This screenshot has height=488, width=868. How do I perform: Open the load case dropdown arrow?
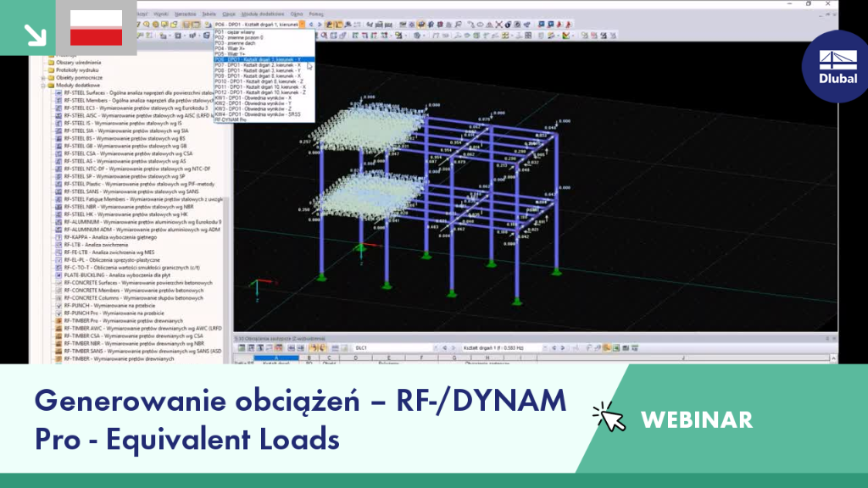(302, 25)
